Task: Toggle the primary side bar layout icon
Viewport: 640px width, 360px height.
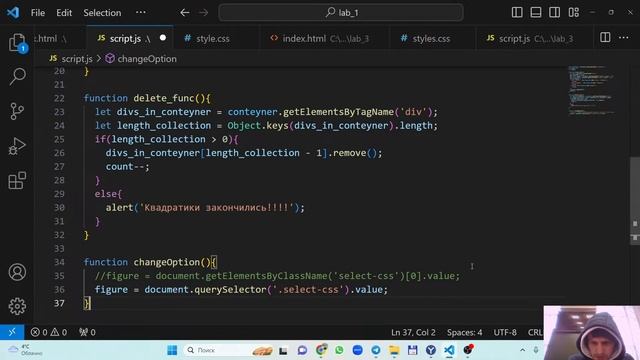Action: click(517, 12)
